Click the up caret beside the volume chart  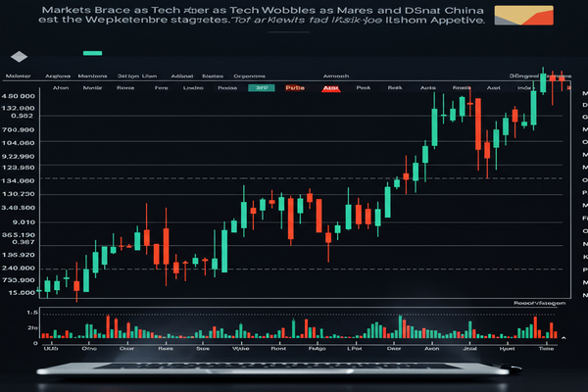[x=563, y=338]
